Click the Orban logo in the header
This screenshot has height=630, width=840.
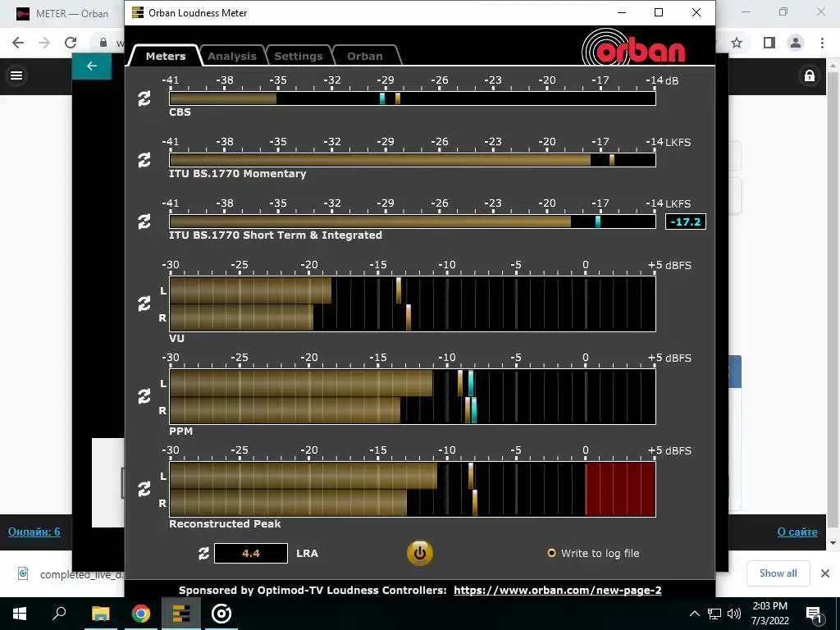coord(634,48)
